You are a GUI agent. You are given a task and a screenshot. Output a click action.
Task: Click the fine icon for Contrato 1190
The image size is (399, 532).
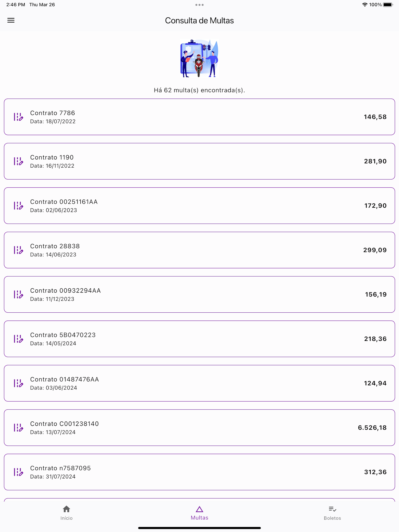tap(18, 161)
